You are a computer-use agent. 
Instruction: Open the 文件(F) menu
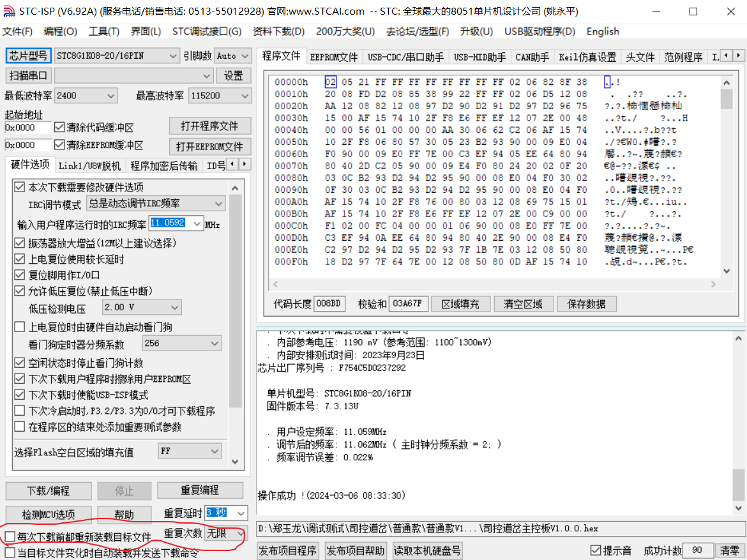(18, 31)
